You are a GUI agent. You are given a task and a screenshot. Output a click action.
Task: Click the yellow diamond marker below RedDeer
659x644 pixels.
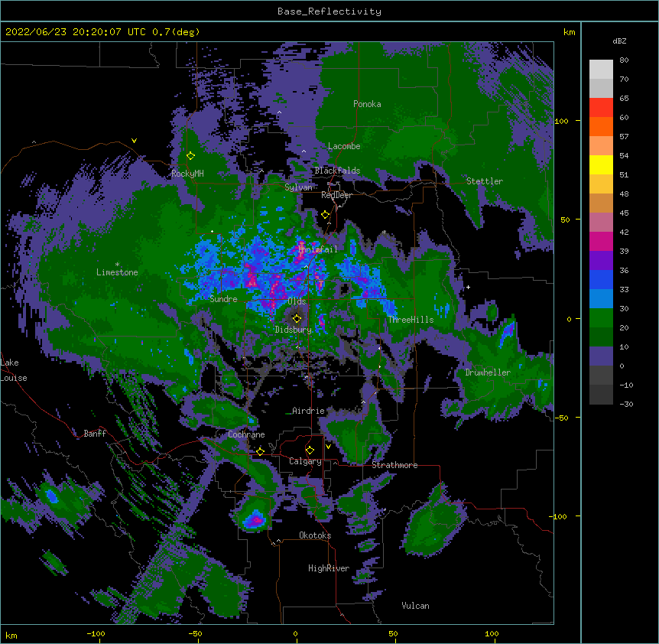click(325, 215)
